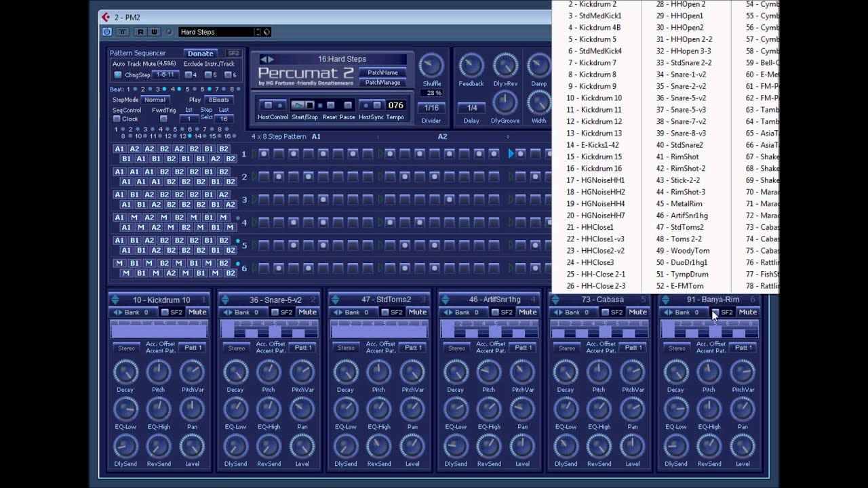This screenshot has height=488, width=868.
Task: Toggle the ChngStep checkbox
Action: pos(117,75)
